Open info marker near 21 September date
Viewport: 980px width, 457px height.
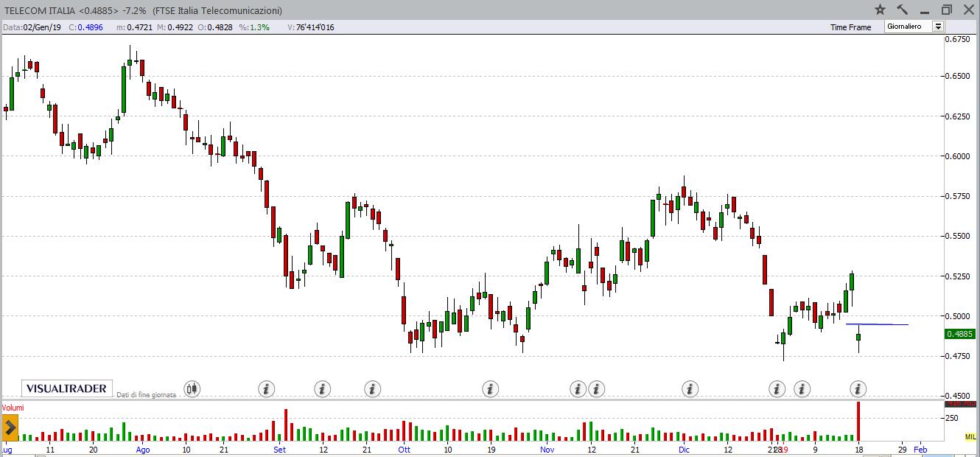[x=372, y=388]
